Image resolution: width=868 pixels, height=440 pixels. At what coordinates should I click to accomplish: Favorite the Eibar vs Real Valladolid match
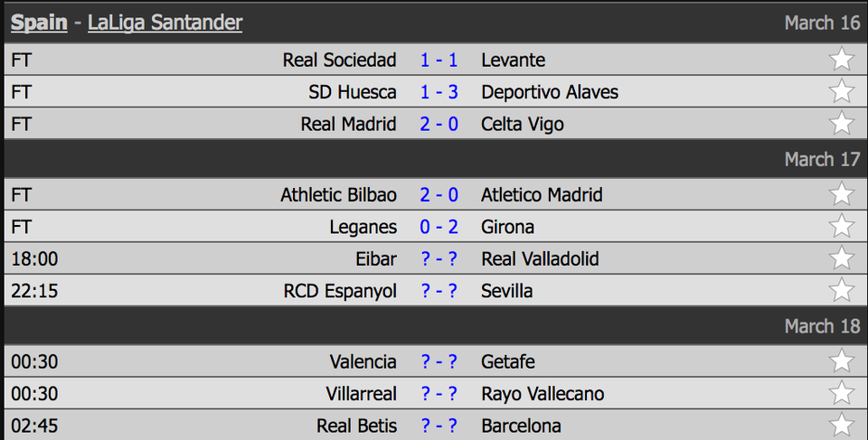842,258
